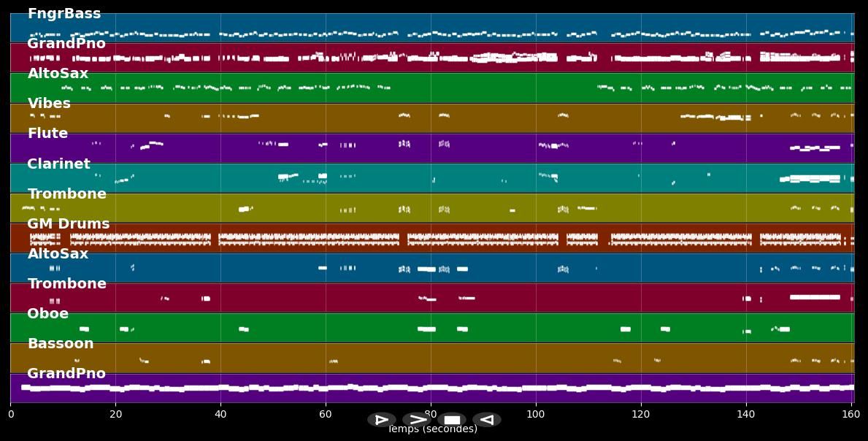This screenshot has width=868, height=441.
Task: Select the Flute track label
Action: [47, 134]
